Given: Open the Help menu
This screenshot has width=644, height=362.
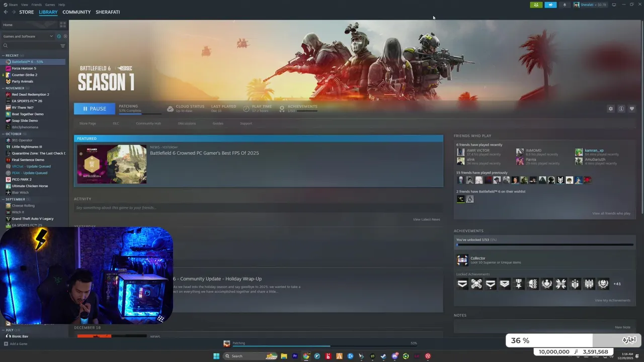Looking at the screenshot, I should [61, 5].
